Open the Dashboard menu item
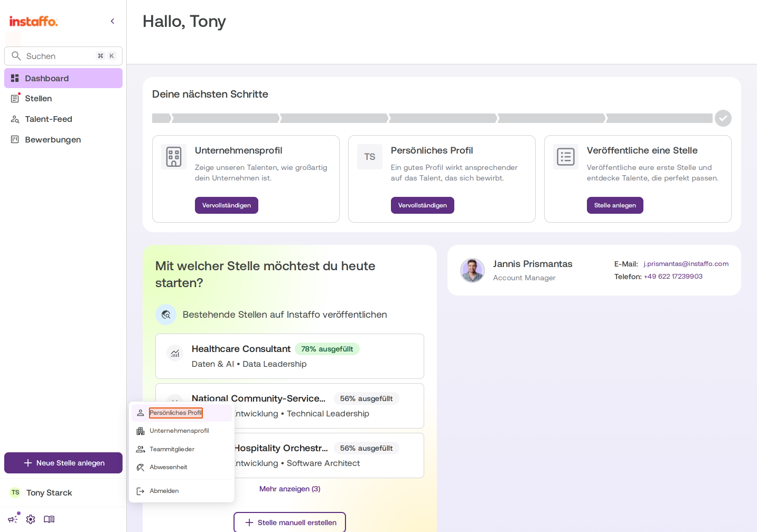 click(x=63, y=78)
